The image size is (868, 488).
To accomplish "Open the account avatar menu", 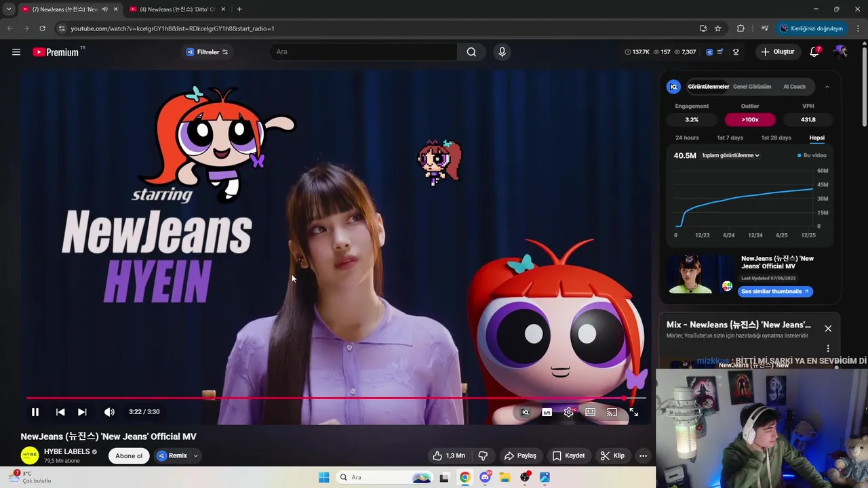I will pyautogui.click(x=841, y=52).
